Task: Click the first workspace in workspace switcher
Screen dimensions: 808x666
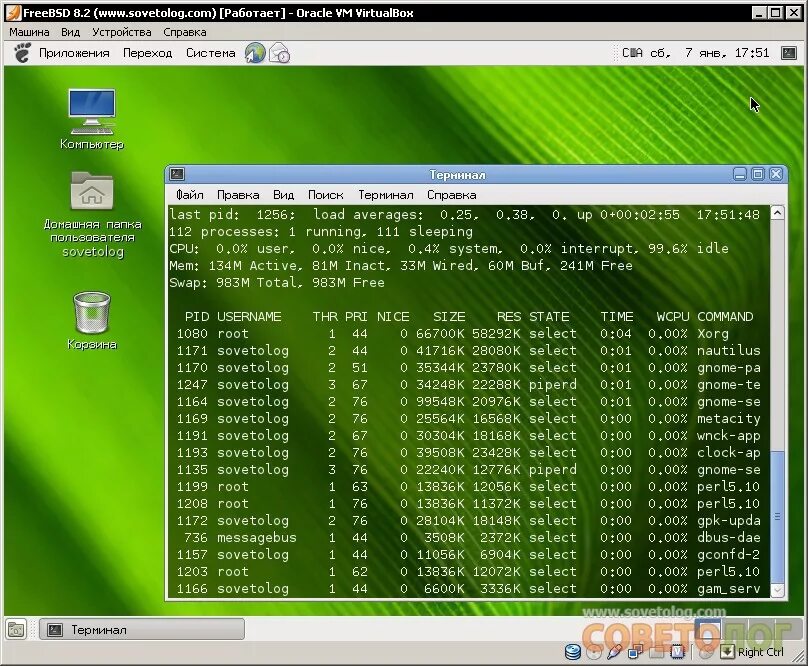Action: (x=706, y=628)
